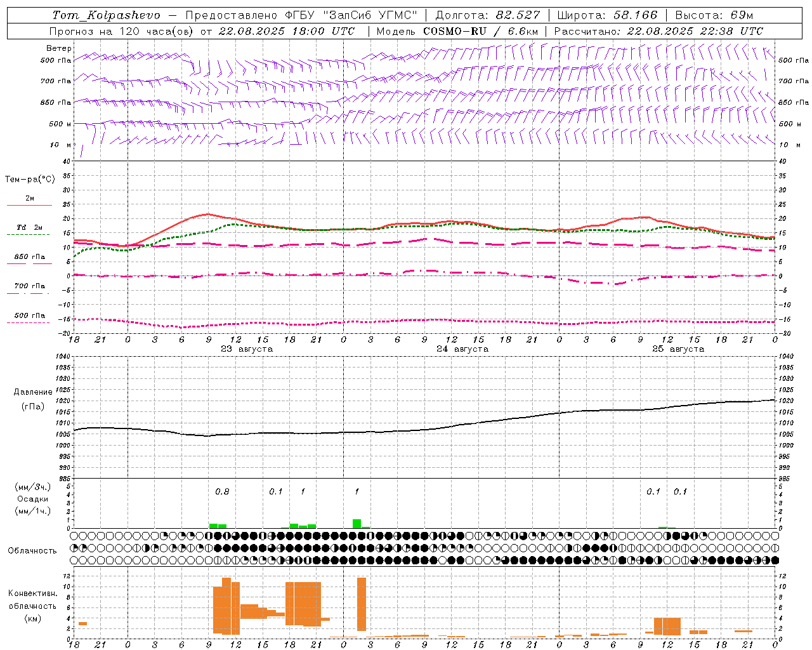Click the Тем-ра(°C) temperature panel label
Viewport: 812px width, 650px height.
[x=30, y=180]
